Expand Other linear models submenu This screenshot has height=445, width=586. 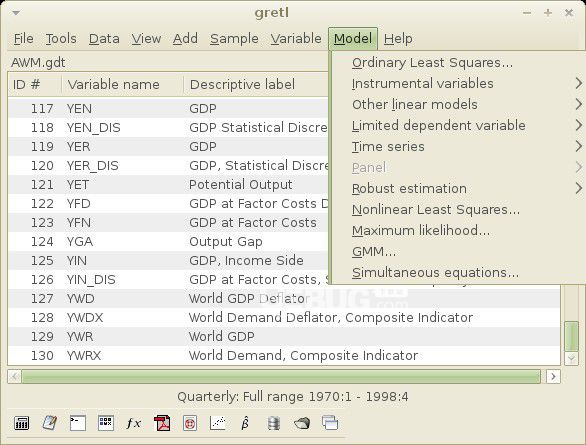pyautogui.click(x=459, y=105)
